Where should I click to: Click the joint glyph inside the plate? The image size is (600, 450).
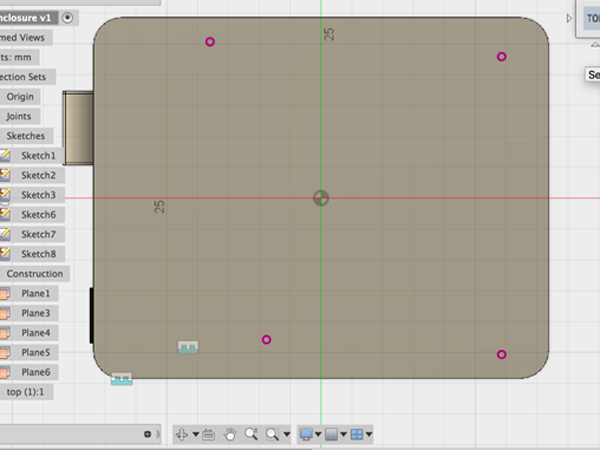click(x=188, y=347)
